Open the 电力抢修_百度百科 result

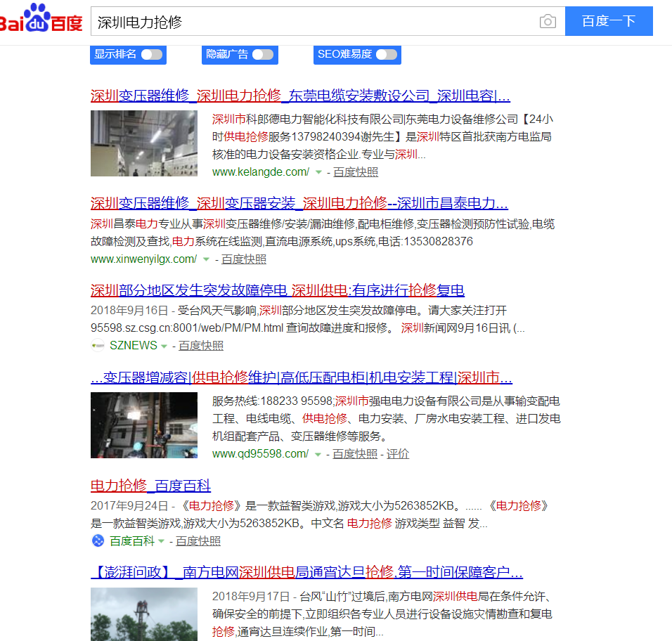(x=150, y=486)
